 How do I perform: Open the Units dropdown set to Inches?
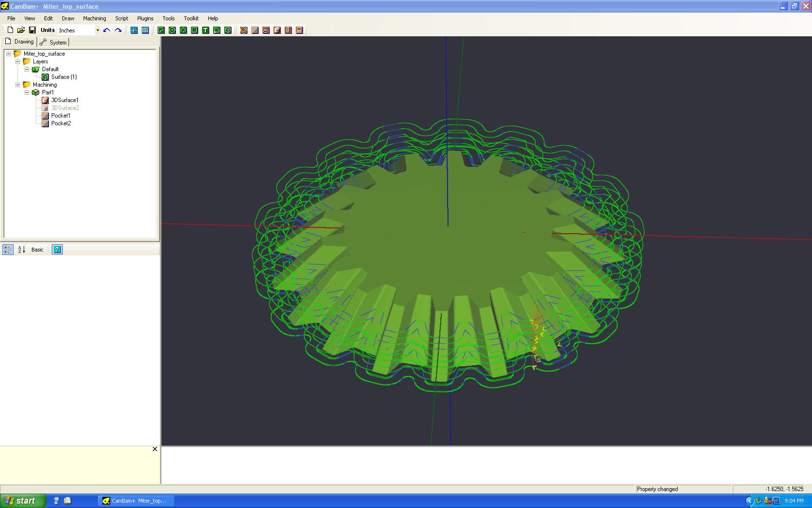tap(79, 30)
